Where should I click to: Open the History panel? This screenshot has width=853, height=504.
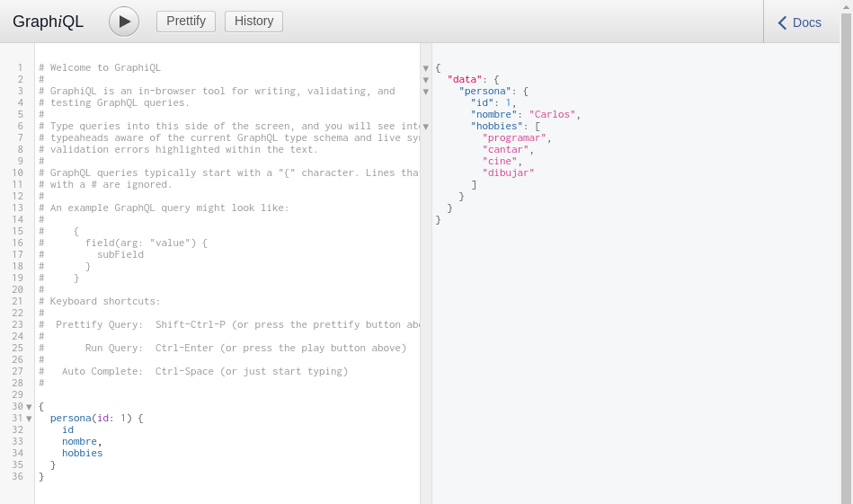[253, 22]
